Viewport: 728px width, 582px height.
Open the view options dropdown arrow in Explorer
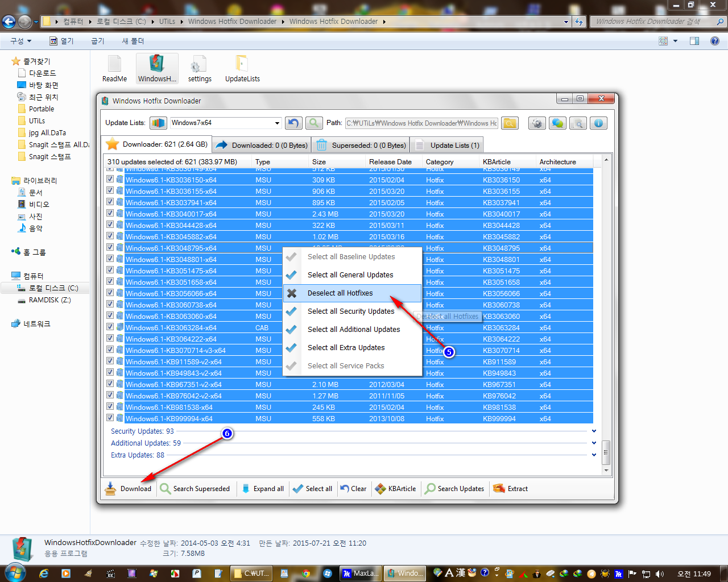[x=676, y=41]
